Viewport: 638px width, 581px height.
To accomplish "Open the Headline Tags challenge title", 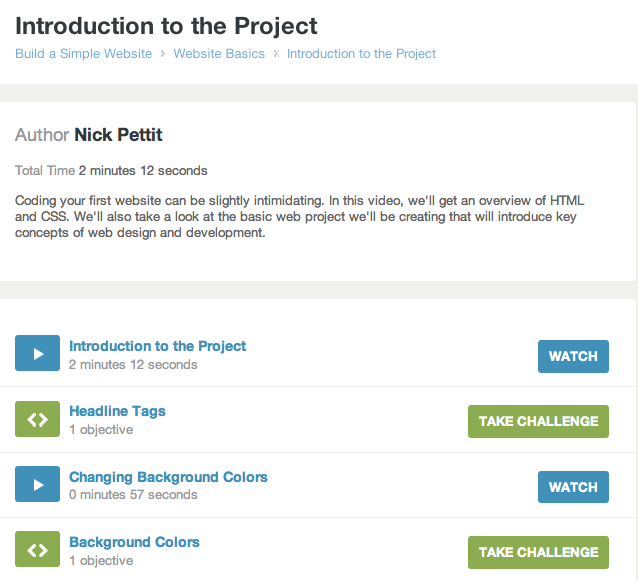I will click(x=117, y=411).
